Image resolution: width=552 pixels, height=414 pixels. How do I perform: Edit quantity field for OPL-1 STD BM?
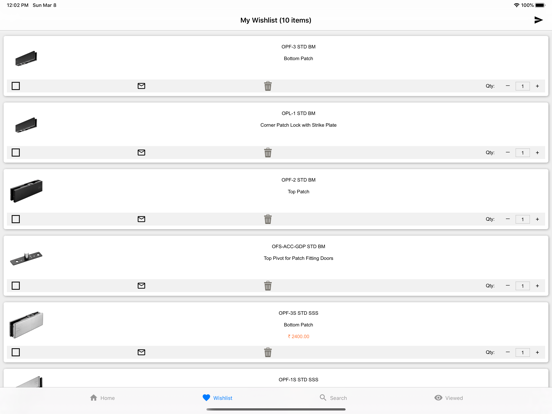[522, 152]
